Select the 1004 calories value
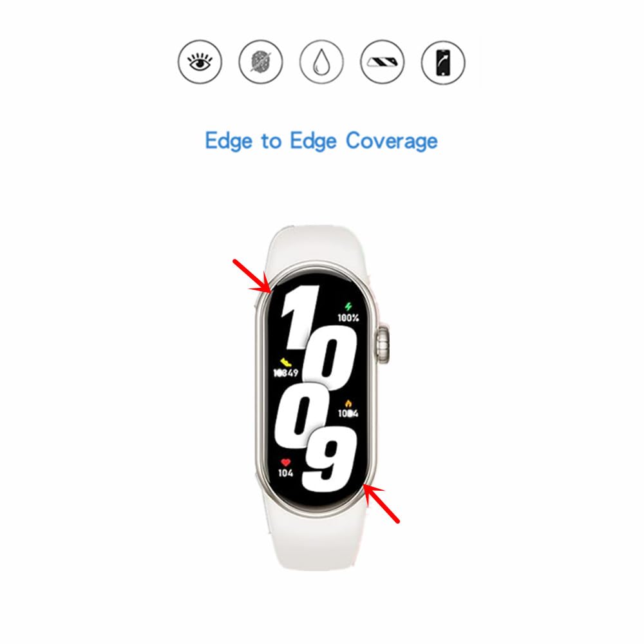The image size is (644, 644). (x=348, y=413)
